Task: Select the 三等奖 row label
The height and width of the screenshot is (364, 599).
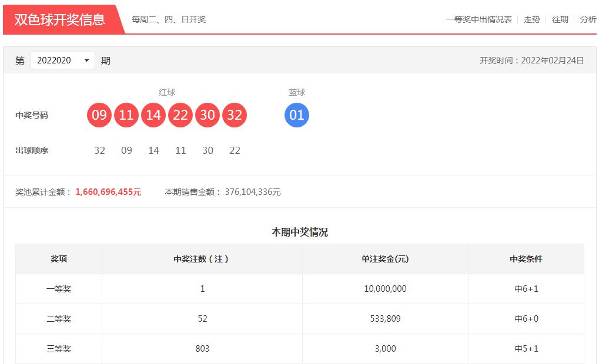Action: [x=59, y=348]
